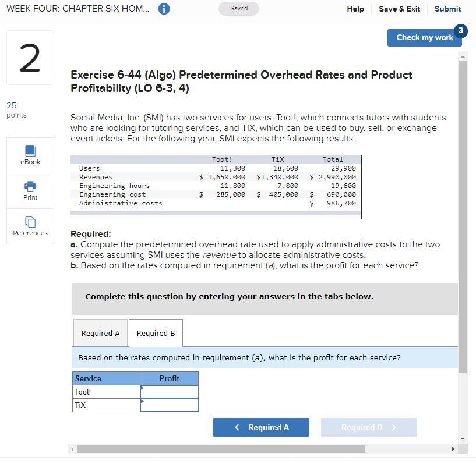
Task: Click the Toot! engineering hours value 11,800
Action: pos(233,186)
